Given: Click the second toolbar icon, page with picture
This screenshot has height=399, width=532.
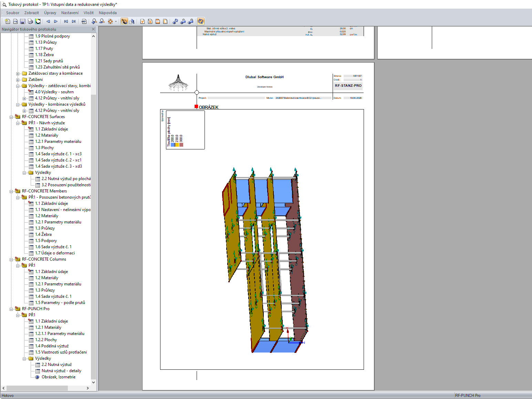Looking at the screenshot, I should 15,21.
